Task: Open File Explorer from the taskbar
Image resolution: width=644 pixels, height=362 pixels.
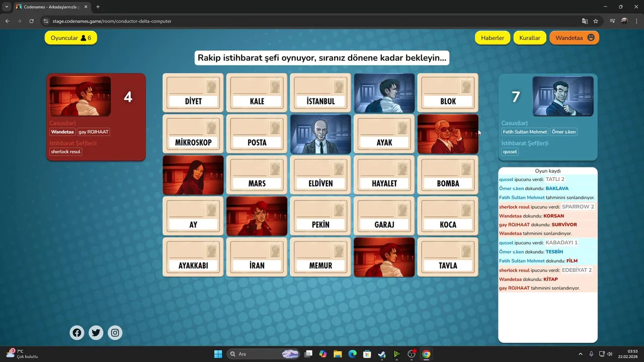Action: 338,354
